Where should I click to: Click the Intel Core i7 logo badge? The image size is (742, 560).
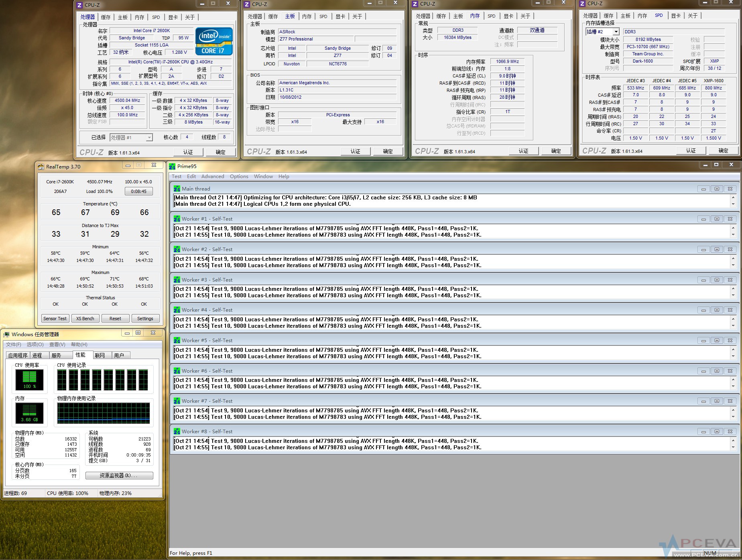point(214,41)
